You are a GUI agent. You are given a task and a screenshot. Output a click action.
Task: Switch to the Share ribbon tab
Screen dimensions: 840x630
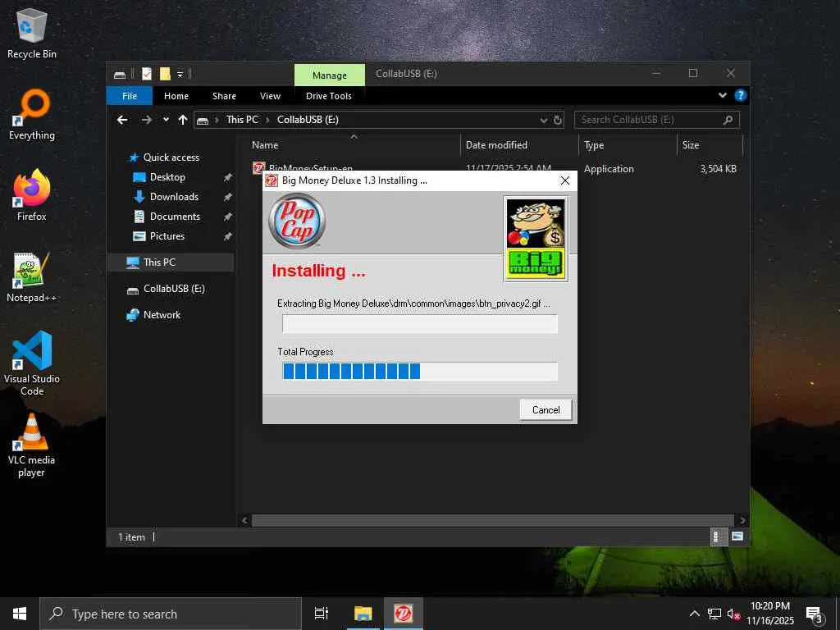(x=224, y=96)
